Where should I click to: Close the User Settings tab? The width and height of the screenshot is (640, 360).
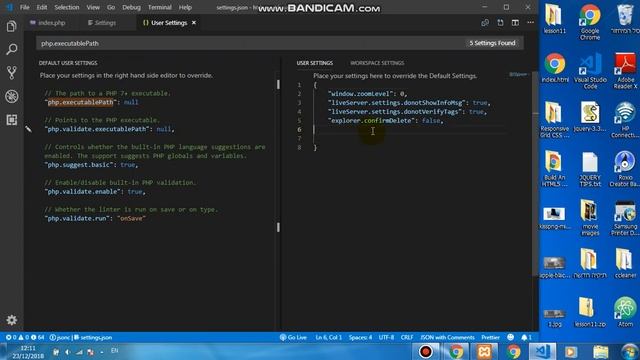[194, 23]
